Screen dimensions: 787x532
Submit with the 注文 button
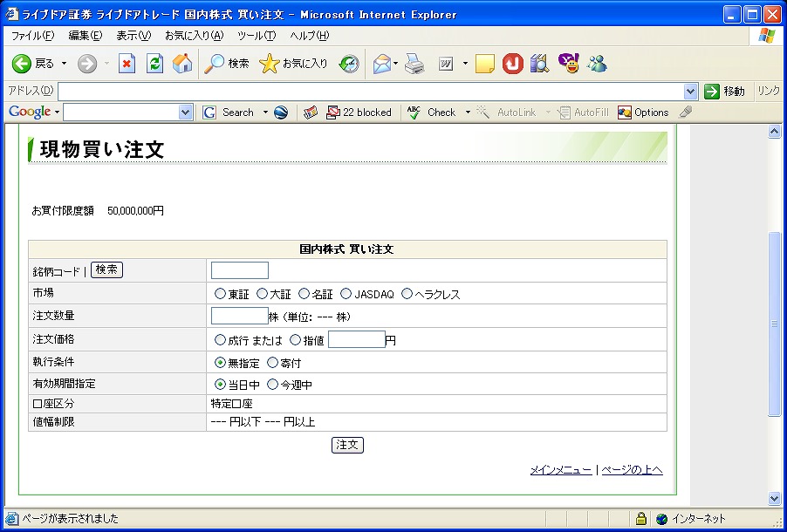click(347, 445)
